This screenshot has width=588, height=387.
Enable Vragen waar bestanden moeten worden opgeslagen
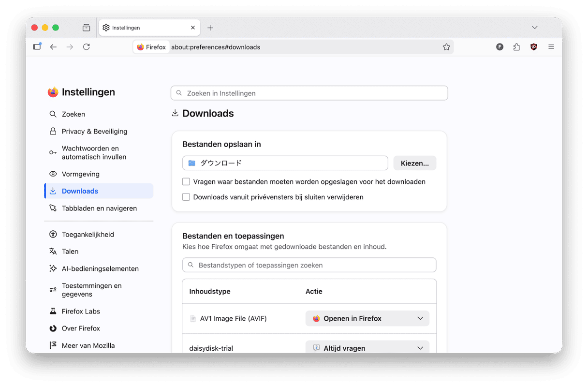[186, 182]
